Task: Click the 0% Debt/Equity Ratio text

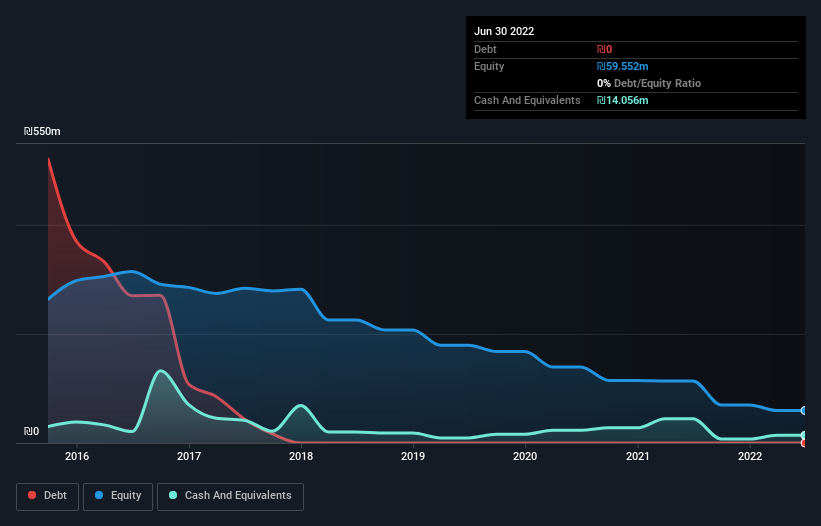Action: coord(649,83)
